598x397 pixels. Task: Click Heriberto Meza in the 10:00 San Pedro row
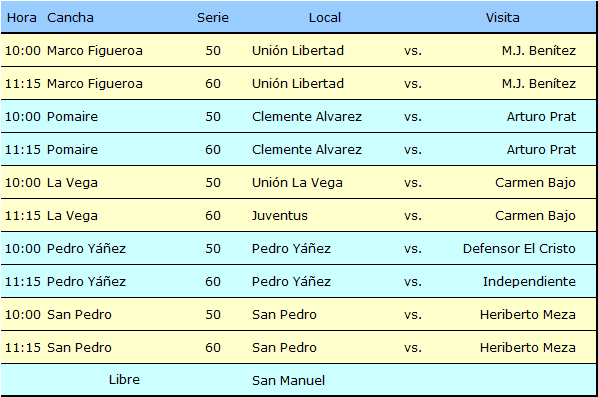click(527, 315)
